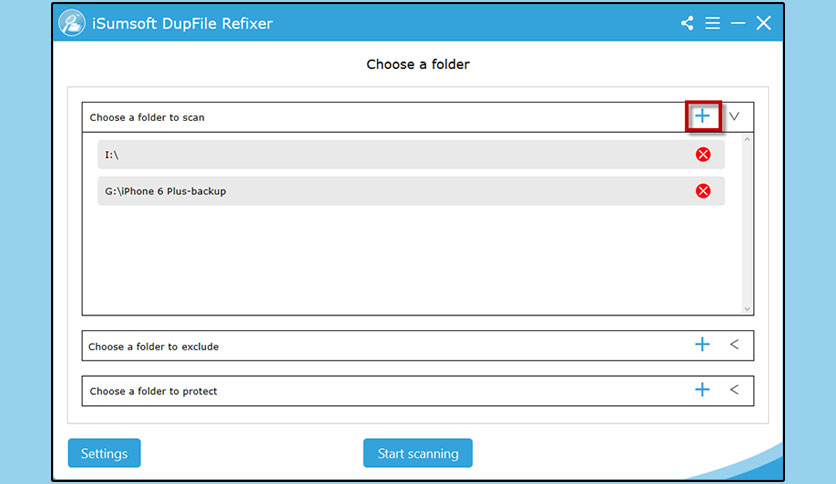Click the scan list scrollbar up arrow

[x=747, y=140]
